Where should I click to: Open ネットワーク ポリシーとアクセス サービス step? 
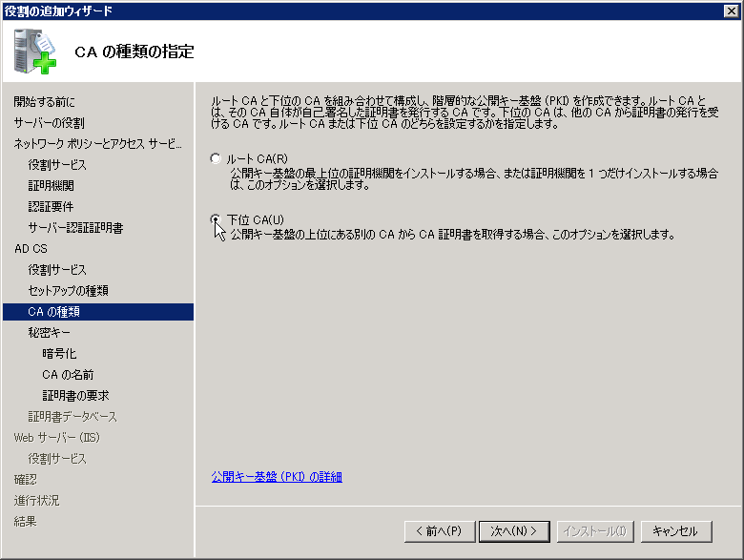[97, 144]
